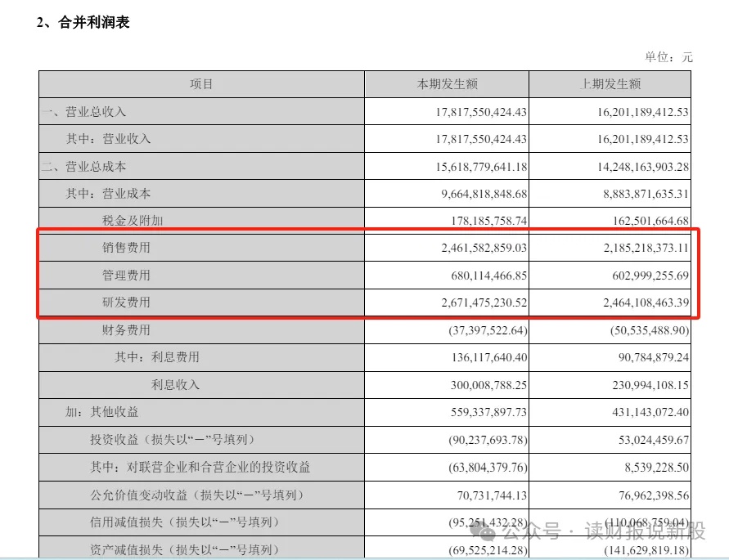
Task: Click the column header 本期发生额
Action: (448, 84)
